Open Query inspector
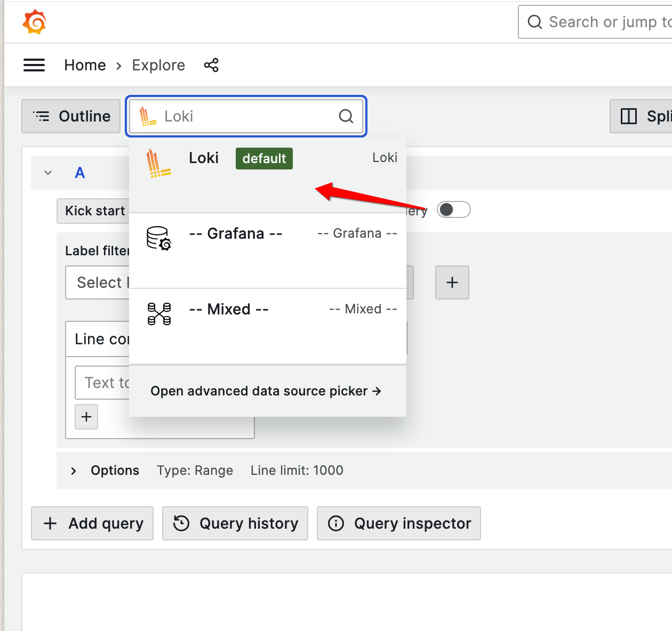This screenshot has height=631, width=672. [399, 523]
